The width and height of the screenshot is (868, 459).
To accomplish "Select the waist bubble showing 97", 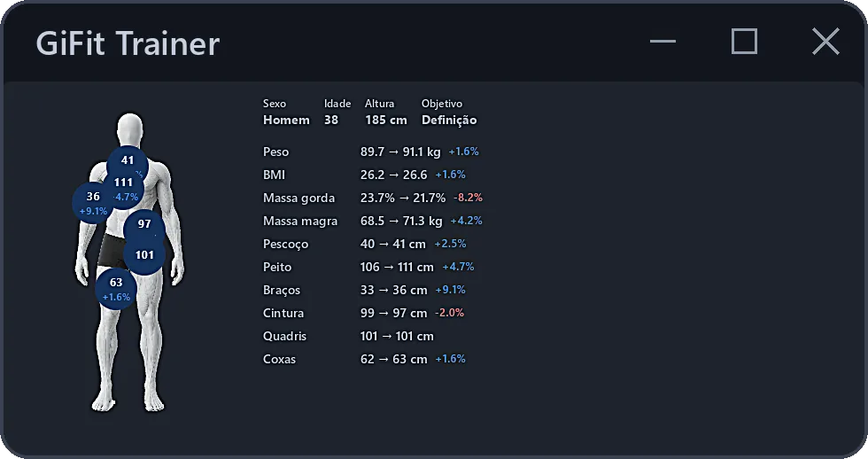I will coord(144,226).
